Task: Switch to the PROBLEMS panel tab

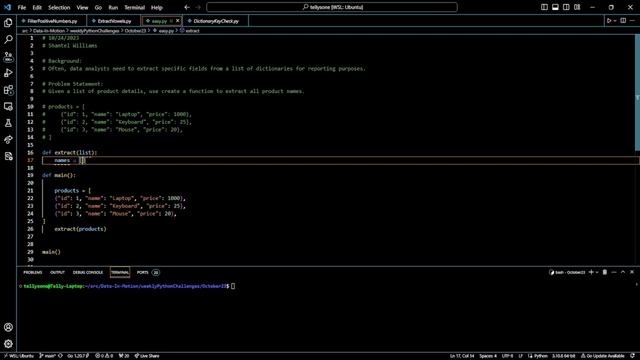Action: pyautogui.click(x=33, y=272)
